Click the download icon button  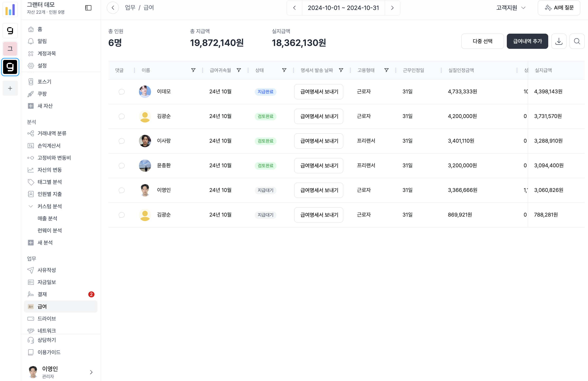(559, 41)
